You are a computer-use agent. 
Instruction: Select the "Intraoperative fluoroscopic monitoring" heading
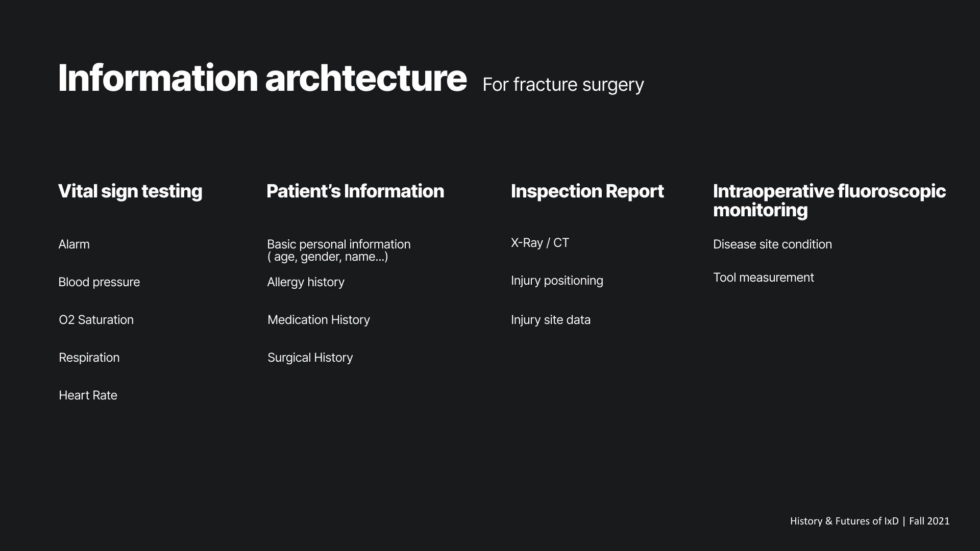tap(828, 201)
